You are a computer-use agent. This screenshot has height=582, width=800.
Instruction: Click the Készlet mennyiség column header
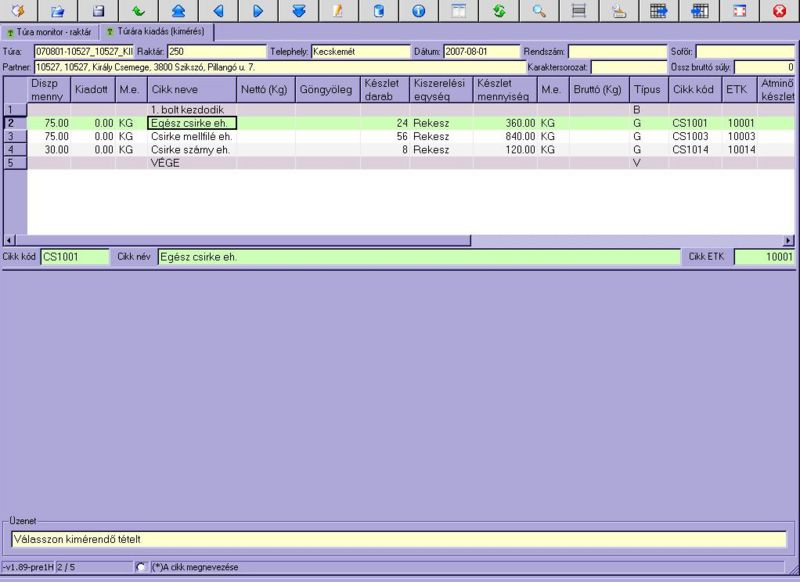pos(505,90)
